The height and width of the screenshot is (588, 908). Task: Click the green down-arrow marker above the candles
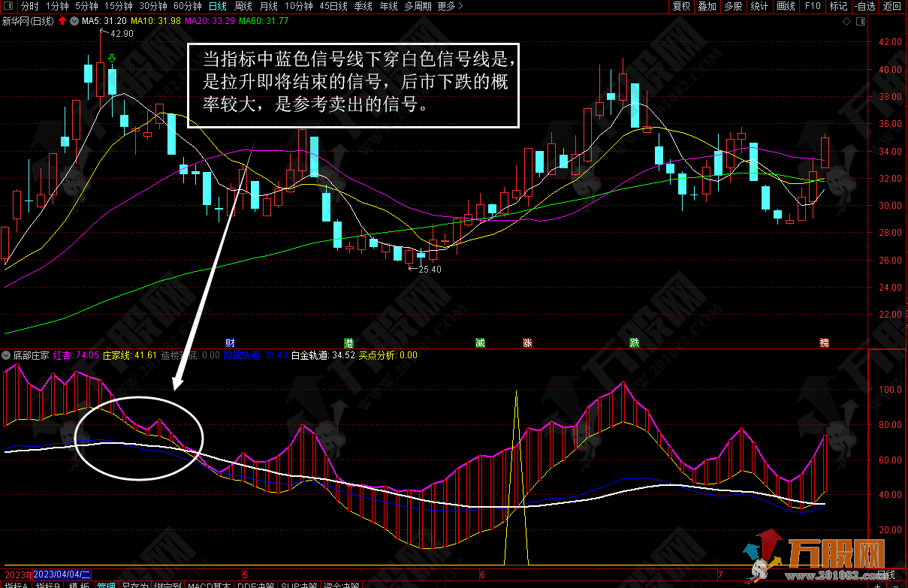[x=112, y=58]
